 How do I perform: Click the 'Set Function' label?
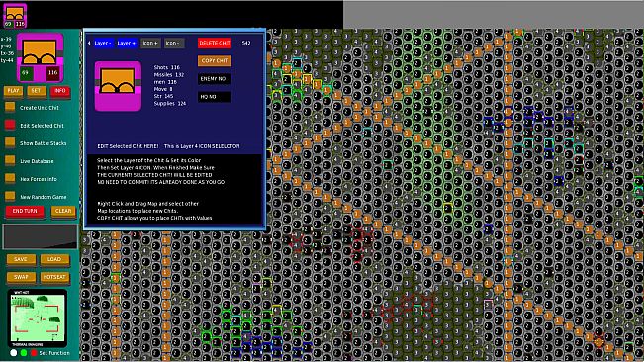pos(54,353)
